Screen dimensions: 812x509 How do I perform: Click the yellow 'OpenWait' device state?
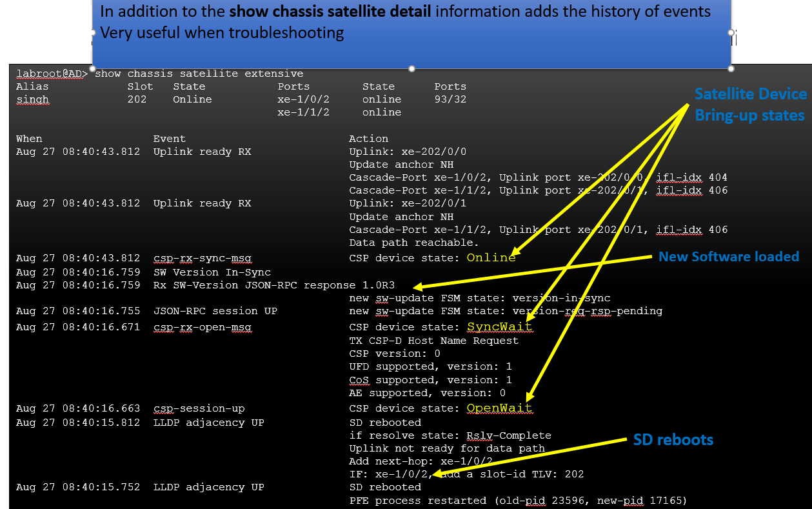click(500, 408)
